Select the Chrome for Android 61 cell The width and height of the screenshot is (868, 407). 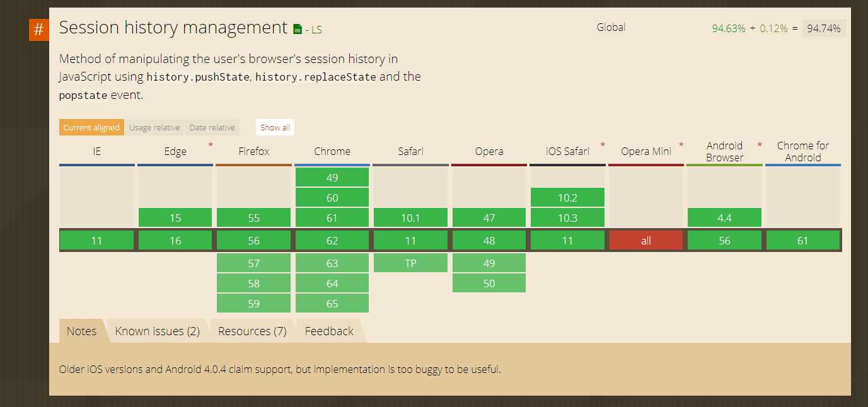803,241
